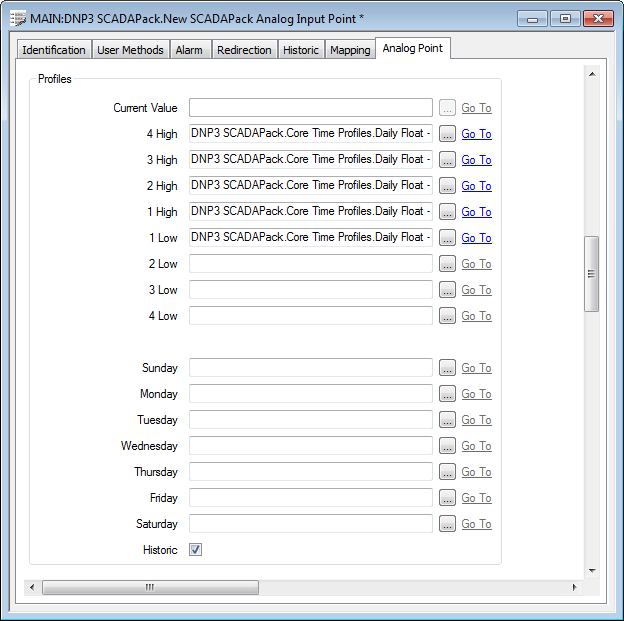Click the Saturday profile field

click(x=311, y=524)
